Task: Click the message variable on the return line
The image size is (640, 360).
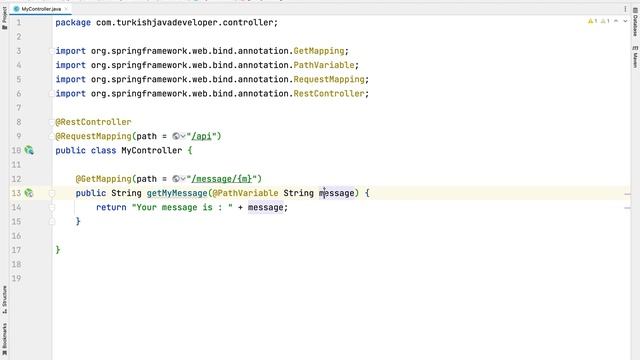Action: coord(266,207)
